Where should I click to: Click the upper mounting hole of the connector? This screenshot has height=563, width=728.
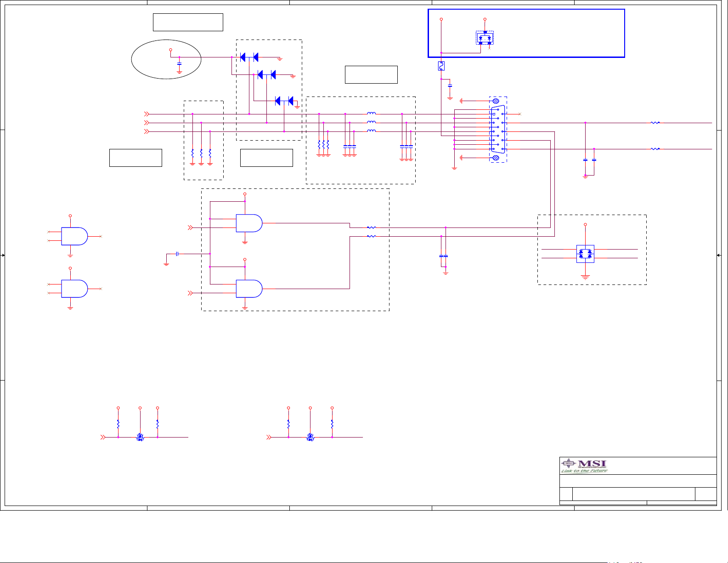click(496, 101)
